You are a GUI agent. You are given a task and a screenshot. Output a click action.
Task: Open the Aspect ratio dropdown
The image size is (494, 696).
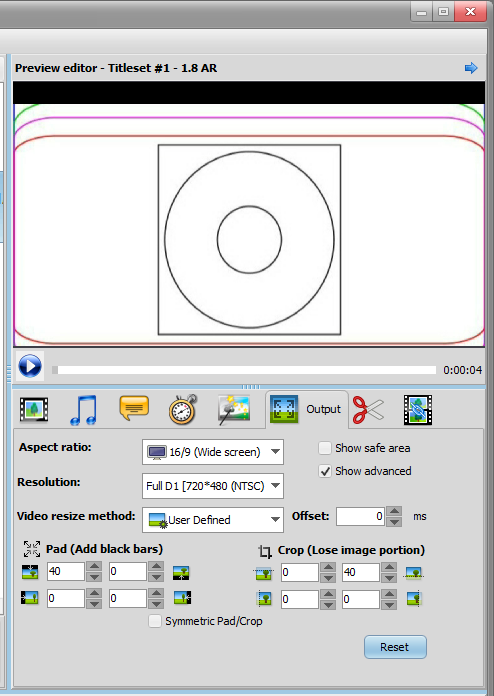[213, 452]
